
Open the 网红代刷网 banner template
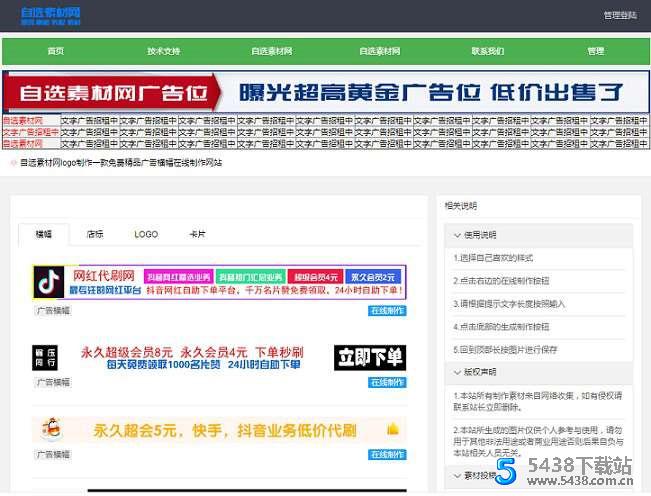219,282
